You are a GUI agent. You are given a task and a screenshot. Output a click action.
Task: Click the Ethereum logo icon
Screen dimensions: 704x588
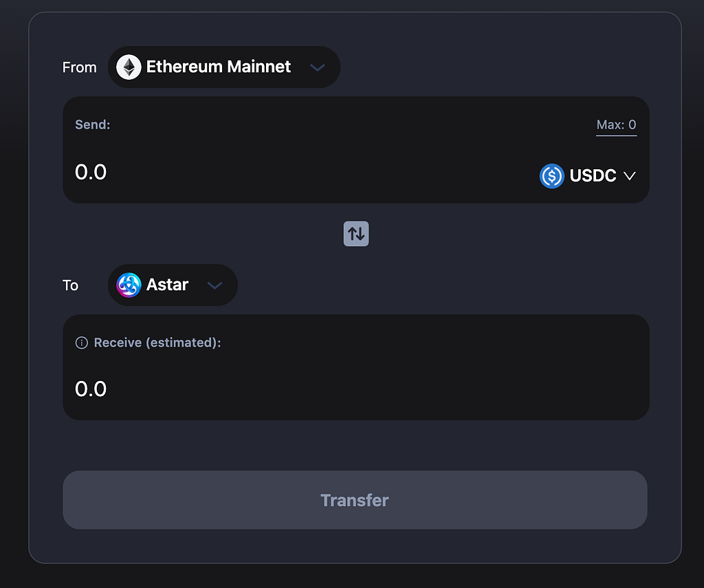[129, 67]
